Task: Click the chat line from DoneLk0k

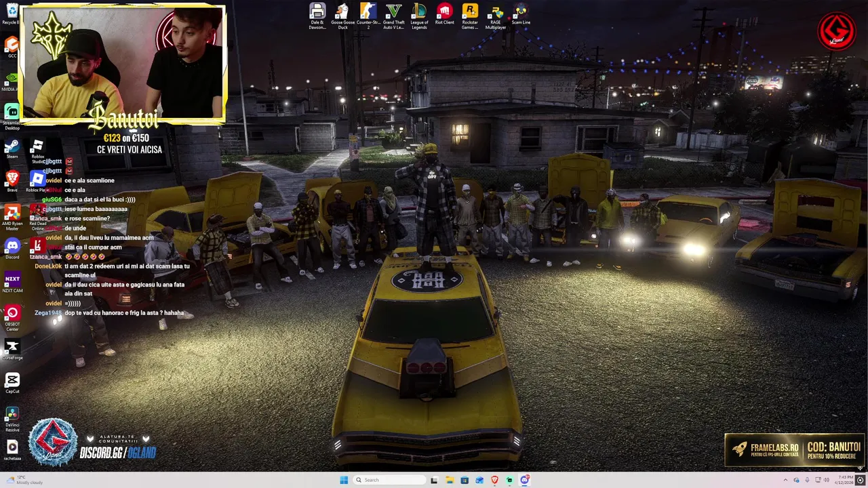Action: (112, 270)
